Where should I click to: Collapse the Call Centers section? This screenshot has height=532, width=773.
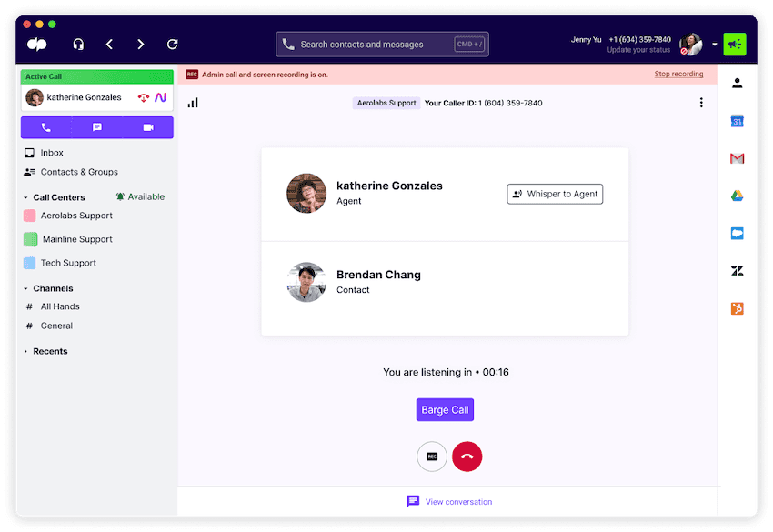click(25, 197)
